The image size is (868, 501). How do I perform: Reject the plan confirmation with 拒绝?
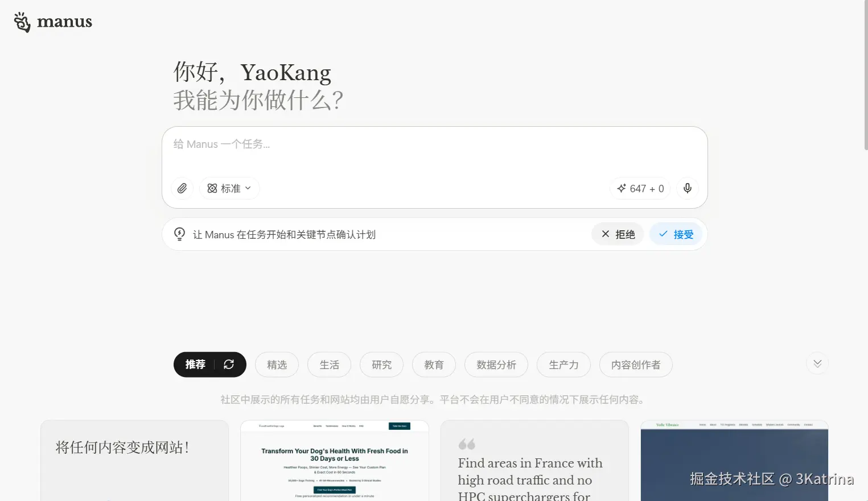click(x=618, y=234)
